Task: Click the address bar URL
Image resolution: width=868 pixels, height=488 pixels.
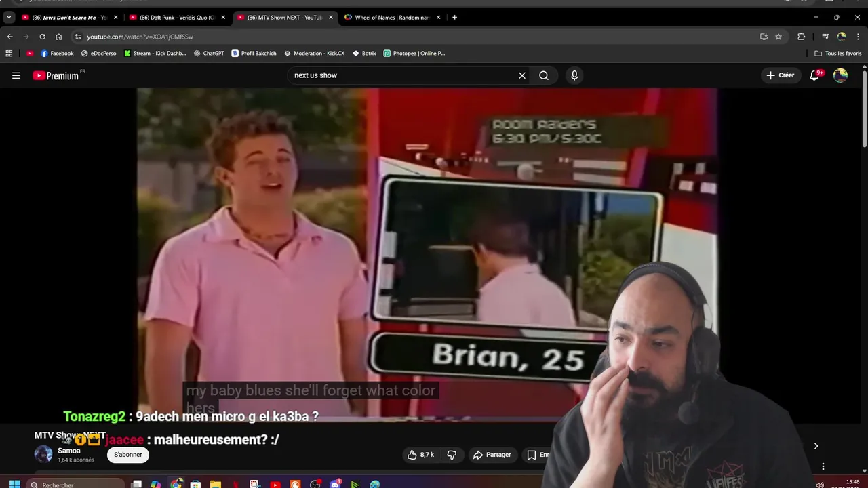Action: click(x=140, y=37)
